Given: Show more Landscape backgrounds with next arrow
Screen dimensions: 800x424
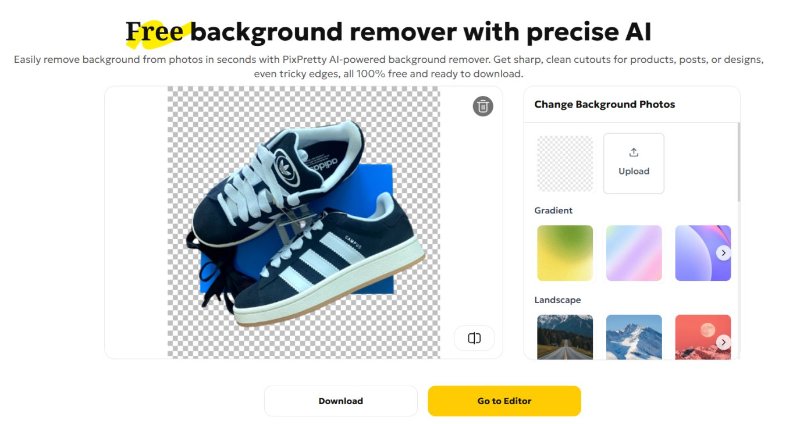Looking at the screenshot, I should [x=723, y=342].
